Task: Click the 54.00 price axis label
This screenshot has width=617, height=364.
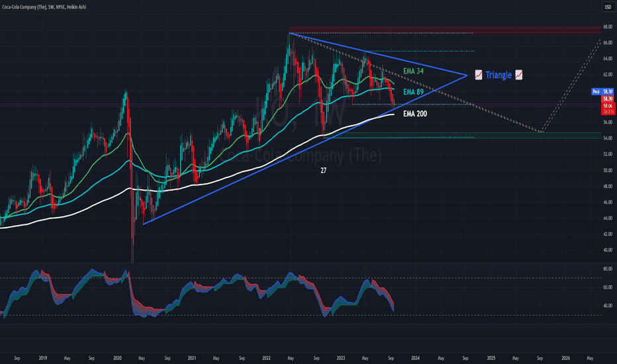Action: 608,138
